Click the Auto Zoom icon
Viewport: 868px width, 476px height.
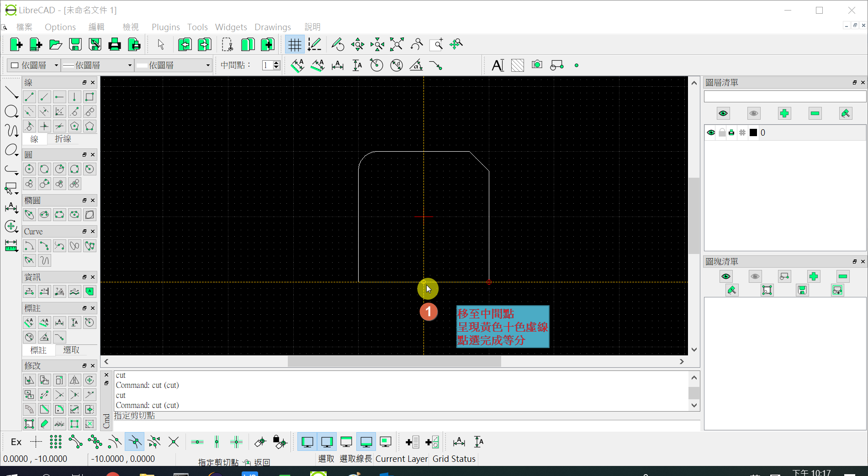[x=397, y=44]
